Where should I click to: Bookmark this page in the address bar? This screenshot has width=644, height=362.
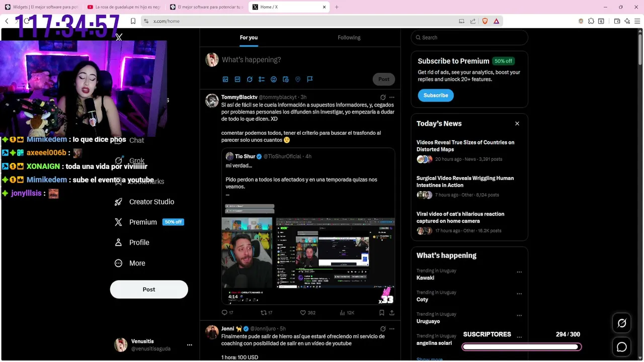coord(133,21)
